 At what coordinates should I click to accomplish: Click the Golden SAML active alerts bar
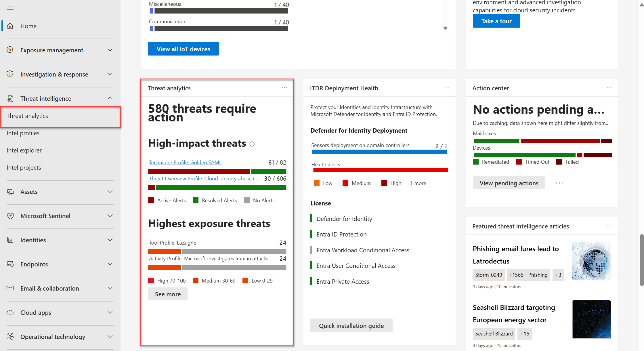199,171
